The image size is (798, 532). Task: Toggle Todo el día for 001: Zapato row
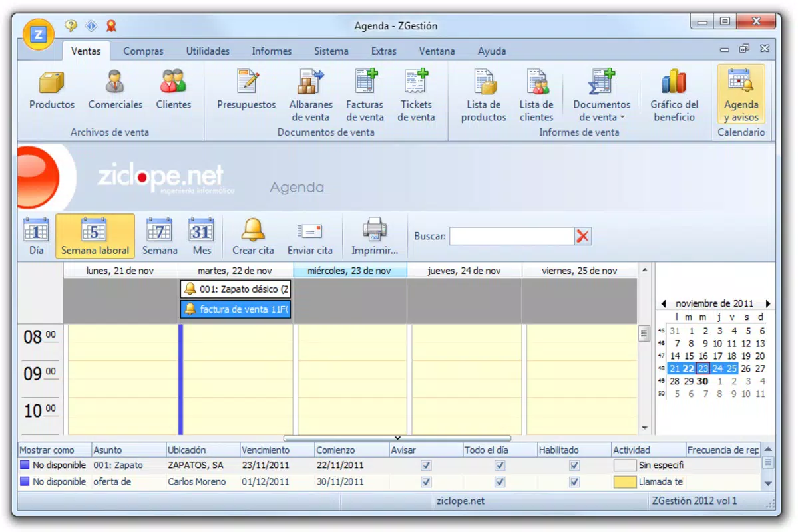click(500, 465)
